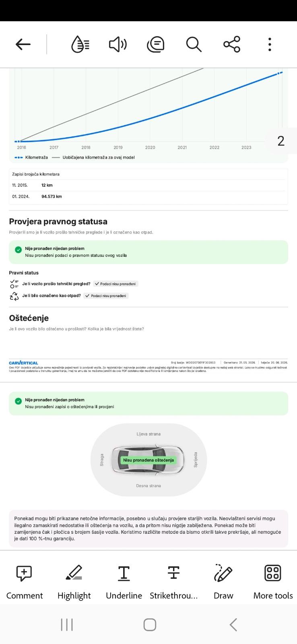Select the Strikethrough tool
The image size is (297, 644).
click(x=174, y=582)
